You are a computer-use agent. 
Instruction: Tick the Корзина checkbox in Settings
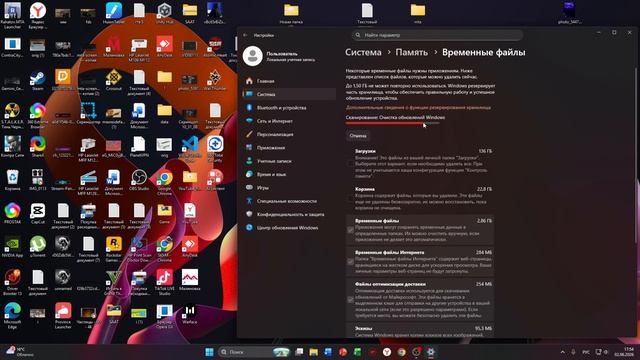[x=350, y=198]
